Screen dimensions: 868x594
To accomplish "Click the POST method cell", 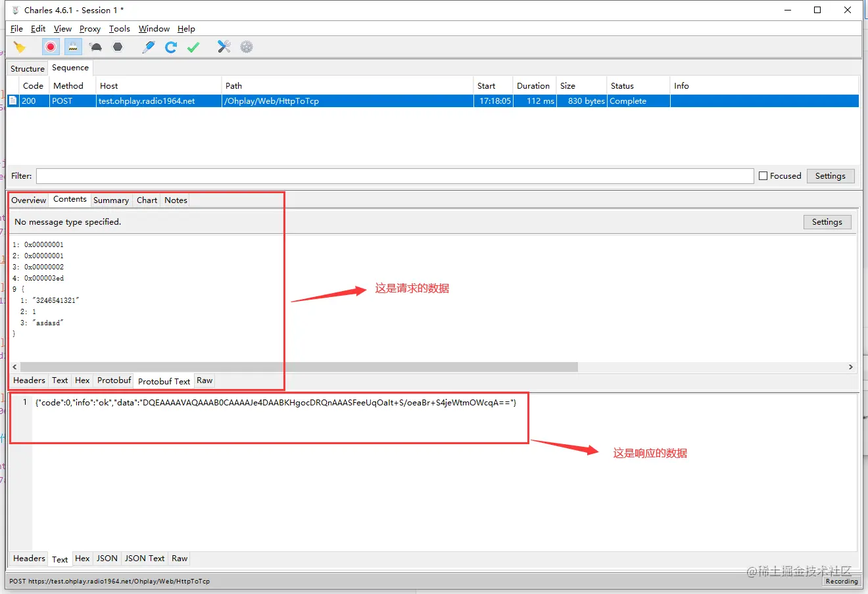I will click(x=72, y=101).
